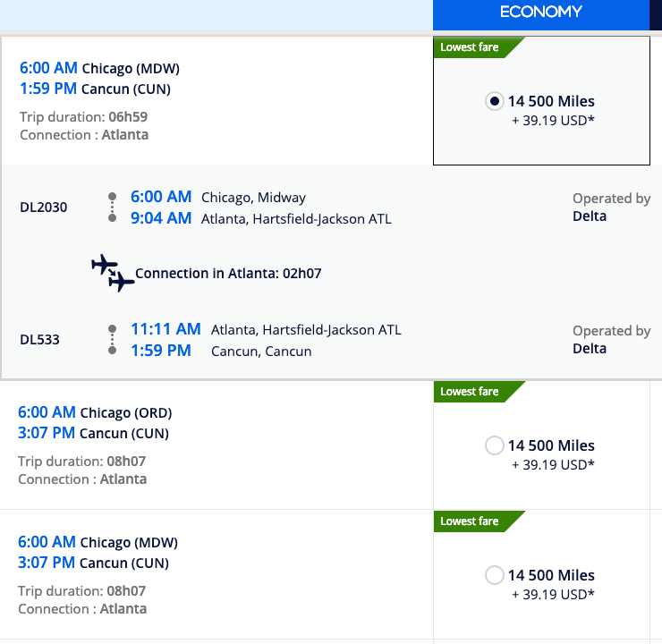Click the DL2030 flight segment dots icon
This screenshot has width=662, height=644.
(113, 208)
